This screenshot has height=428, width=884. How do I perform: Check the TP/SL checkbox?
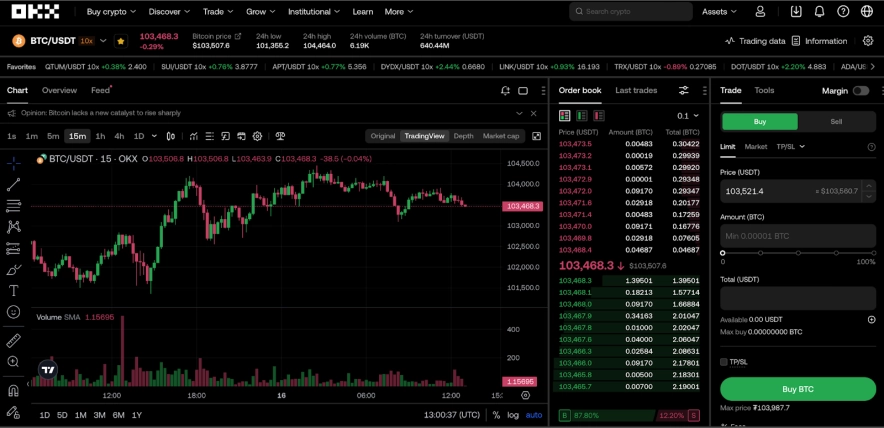pos(724,362)
